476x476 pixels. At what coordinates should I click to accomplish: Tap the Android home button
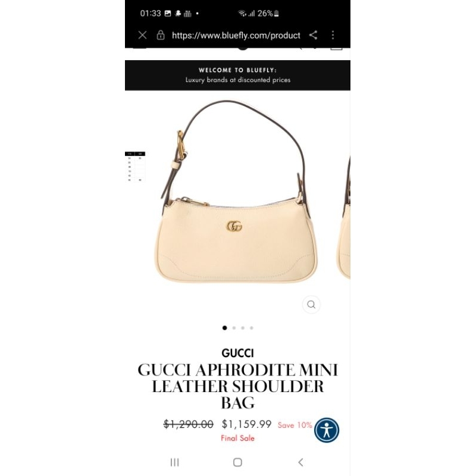(x=237, y=462)
